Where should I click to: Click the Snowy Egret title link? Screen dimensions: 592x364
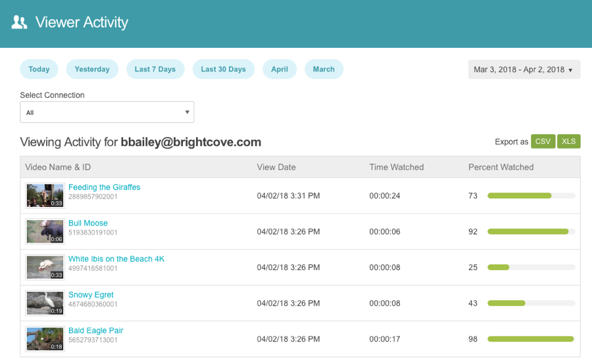91,295
